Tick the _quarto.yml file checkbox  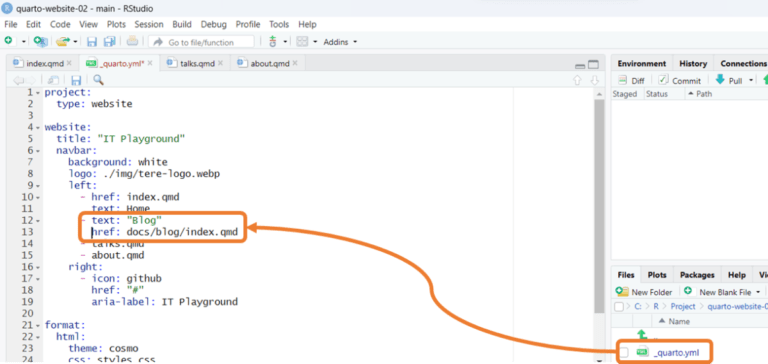pos(624,352)
